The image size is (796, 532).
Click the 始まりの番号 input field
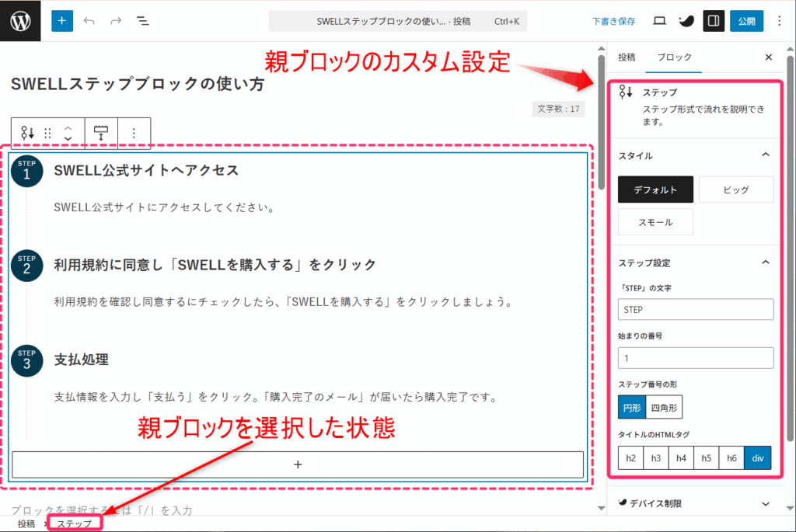coord(696,357)
